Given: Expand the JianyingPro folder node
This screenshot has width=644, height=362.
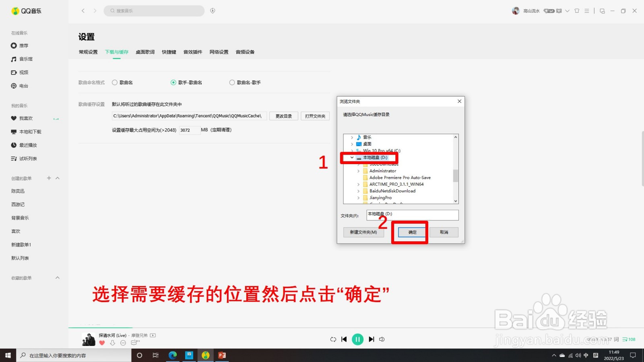Looking at the screenshot, I should coord(358,198).
